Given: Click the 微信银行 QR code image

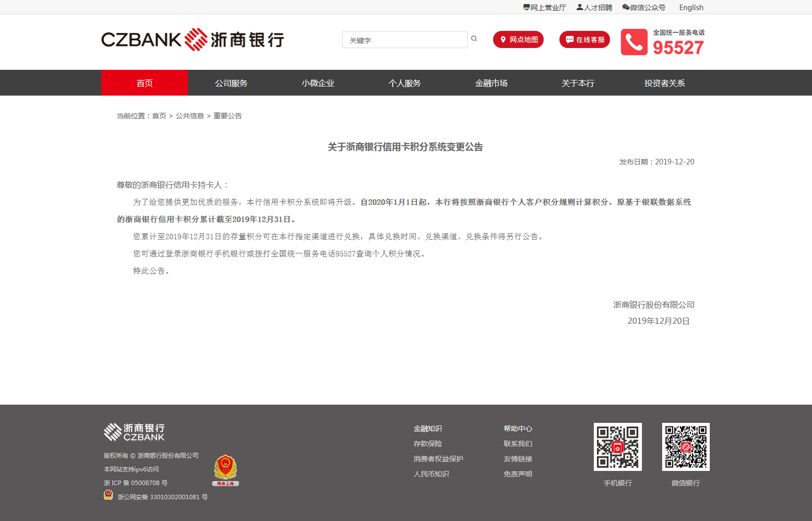Looking at the screenshot, I should tap(686, 447).
